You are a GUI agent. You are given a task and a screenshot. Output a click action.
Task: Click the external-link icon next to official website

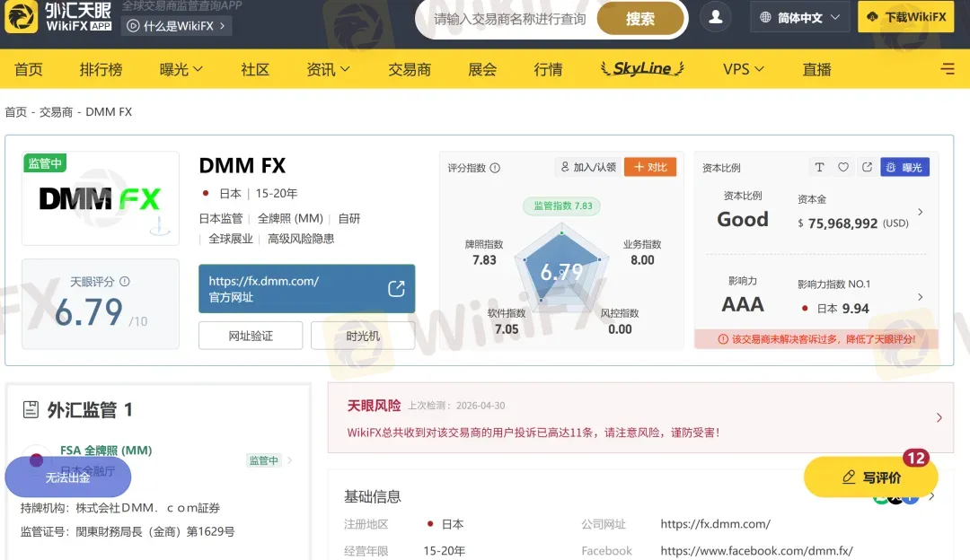(395, 288)
